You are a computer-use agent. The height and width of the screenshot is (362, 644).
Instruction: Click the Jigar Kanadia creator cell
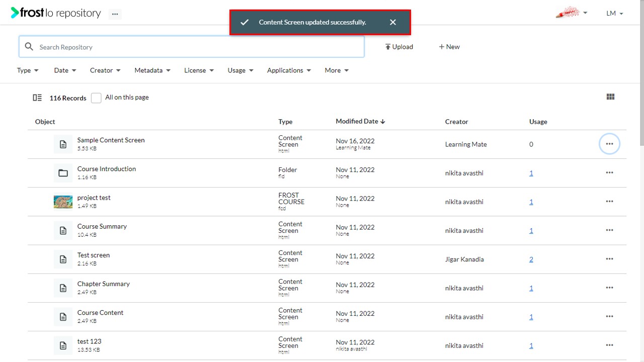tap(464, 259)
